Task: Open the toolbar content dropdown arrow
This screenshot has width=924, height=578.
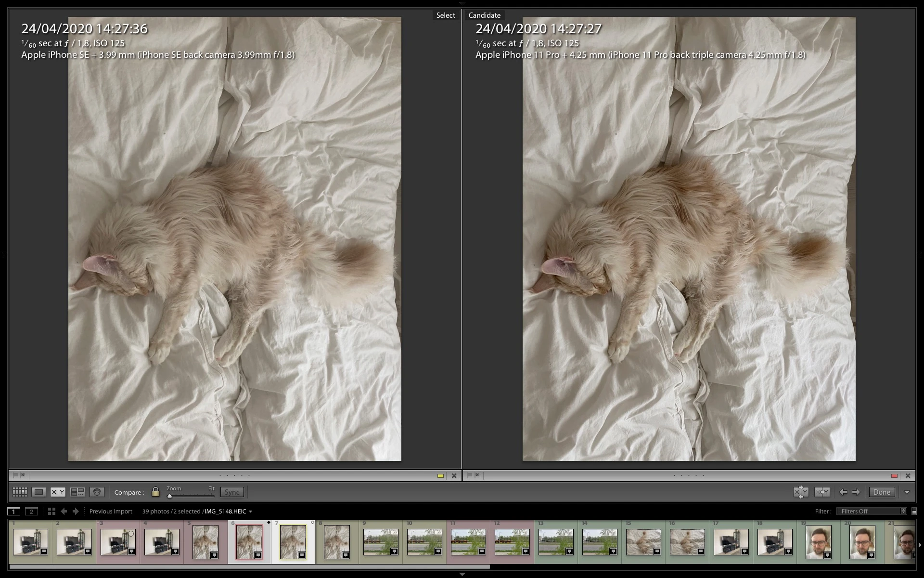Action: (x=907, y=492)
